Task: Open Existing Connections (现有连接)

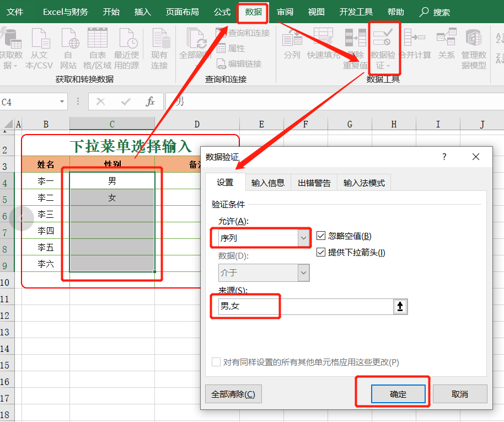Action: point(159,48)
